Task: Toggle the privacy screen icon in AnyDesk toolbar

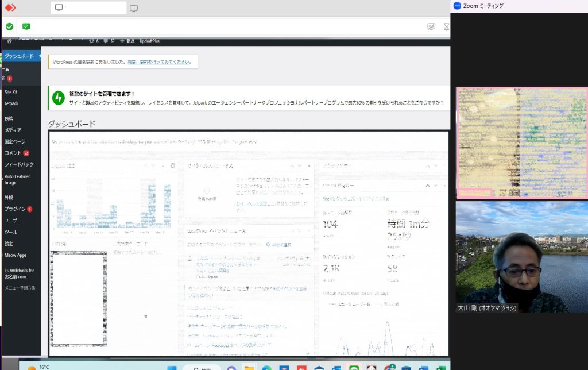Action: point(431,26)
